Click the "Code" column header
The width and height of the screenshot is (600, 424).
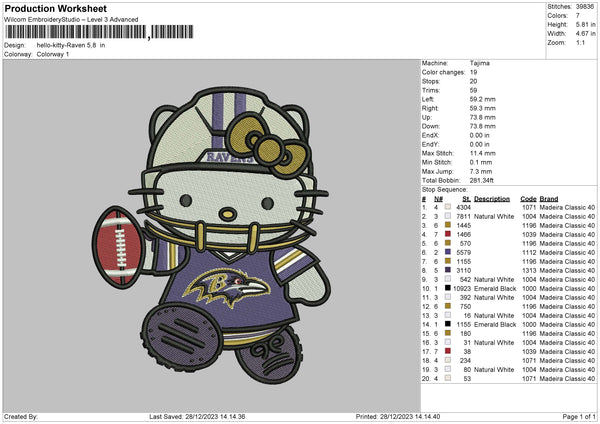(528, 199)
